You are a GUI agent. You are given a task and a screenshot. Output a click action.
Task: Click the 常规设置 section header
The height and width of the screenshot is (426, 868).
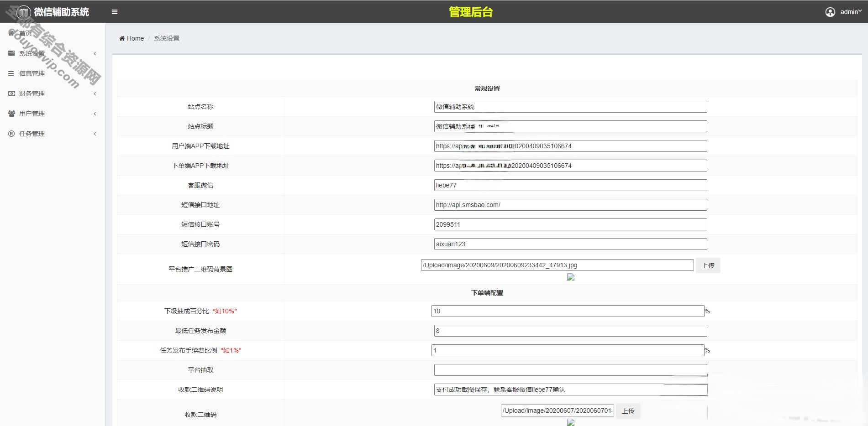[x=487, y=88]
